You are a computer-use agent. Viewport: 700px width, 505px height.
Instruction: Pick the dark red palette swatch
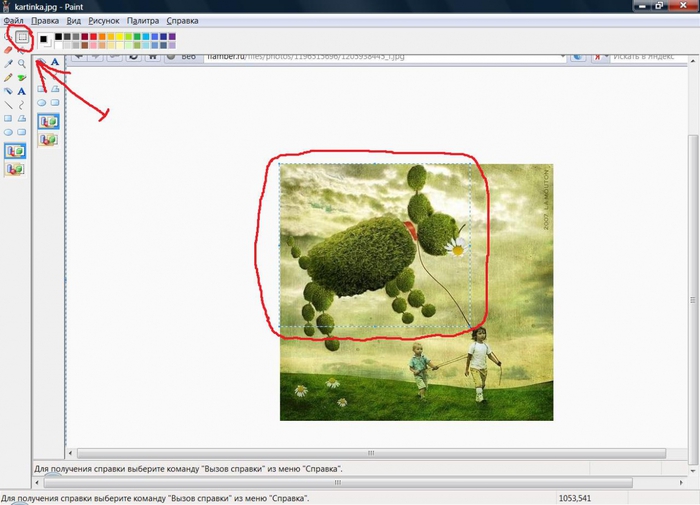click(x=85, y=37)
